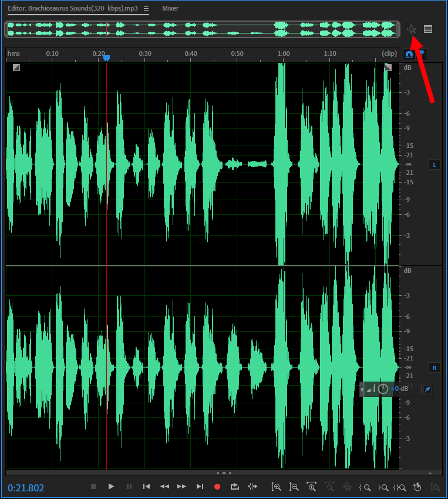Pin the HUD volume overlay
The height and width of the screenshot is (499, 448).
click(427, 389)
